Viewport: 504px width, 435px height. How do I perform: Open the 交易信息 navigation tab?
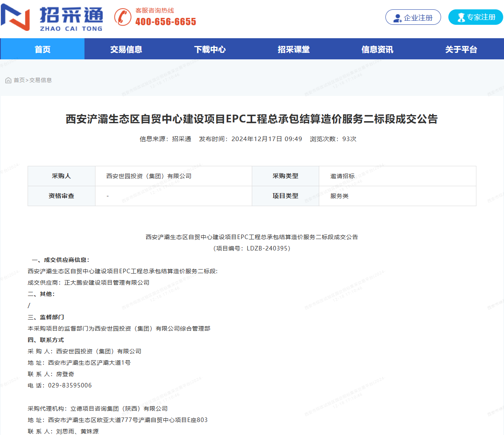[x=126, y=50]
